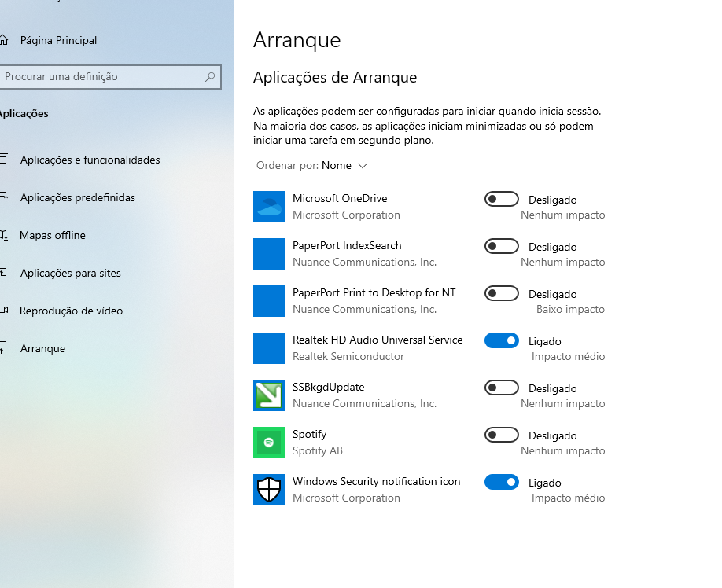
Task: Click the Spotify app icon
Action: [269, 443]
